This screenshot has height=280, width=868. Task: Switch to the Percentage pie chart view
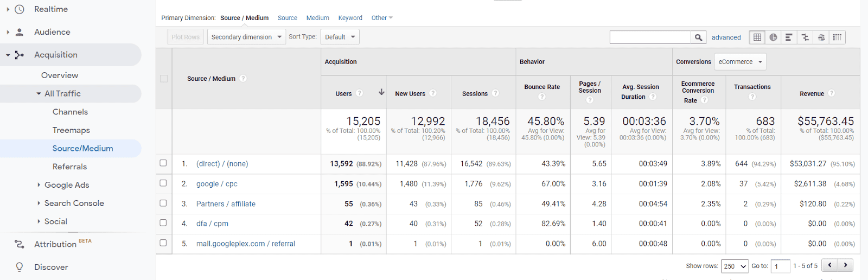pos(773,37)
